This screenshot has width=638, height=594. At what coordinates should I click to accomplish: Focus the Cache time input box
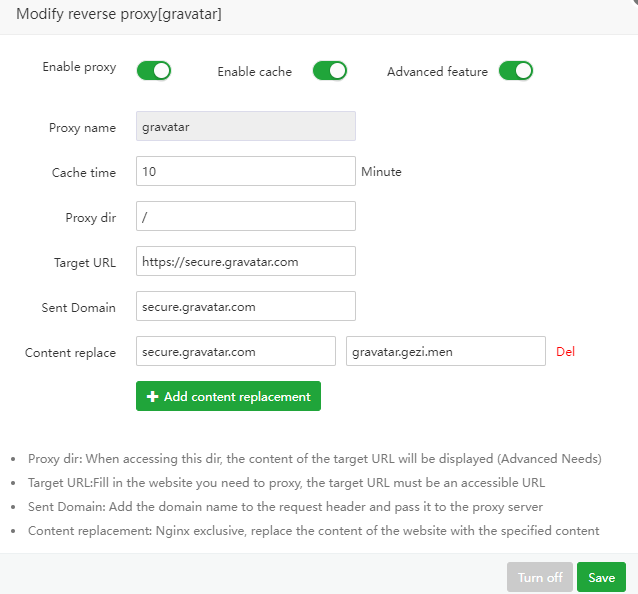point(245,171)
